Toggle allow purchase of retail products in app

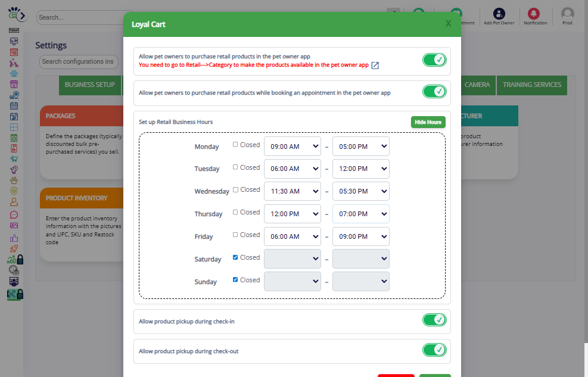point(434,60)
